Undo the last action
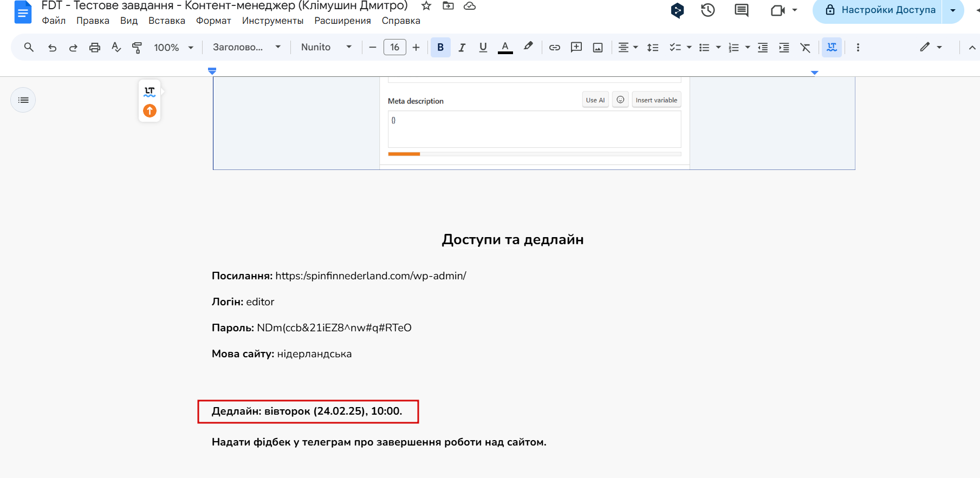 point(52,48)
